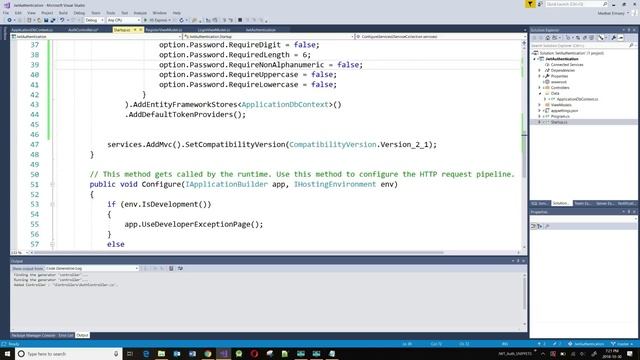Click the Save All icon in the toolbar
The height and width of the screenshot is (360, 640).
click(x=53, y=20)
